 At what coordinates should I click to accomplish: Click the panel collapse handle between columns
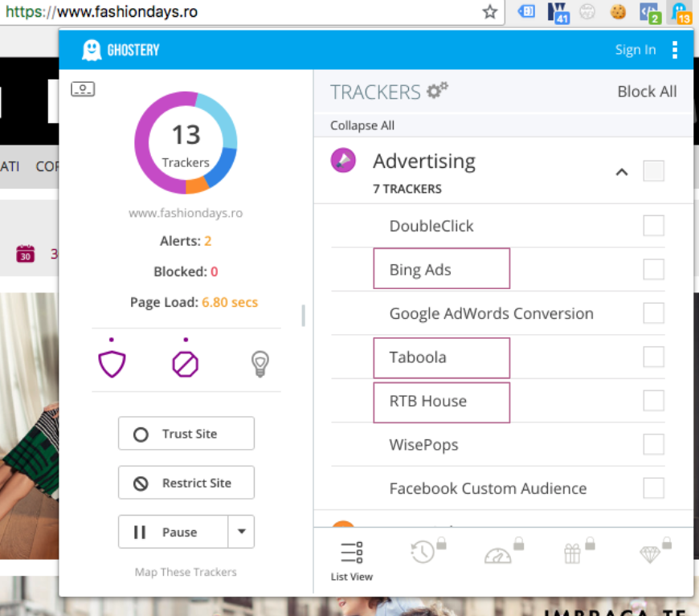pyautogui.click(x=303, y=316)
